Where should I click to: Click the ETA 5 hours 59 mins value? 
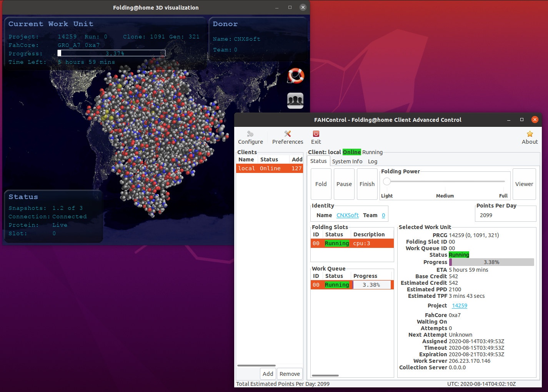(x=468, y=270)
